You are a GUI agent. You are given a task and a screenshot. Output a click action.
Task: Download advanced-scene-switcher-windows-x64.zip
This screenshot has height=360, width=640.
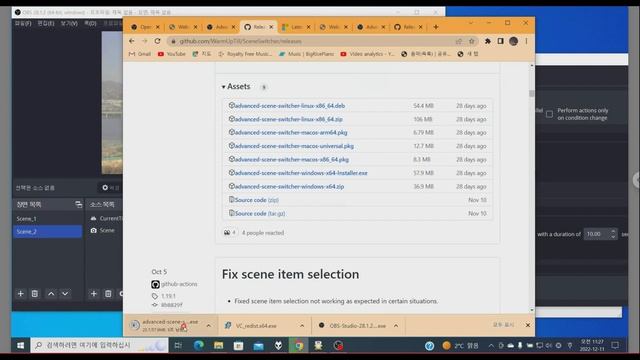point(289,187)
